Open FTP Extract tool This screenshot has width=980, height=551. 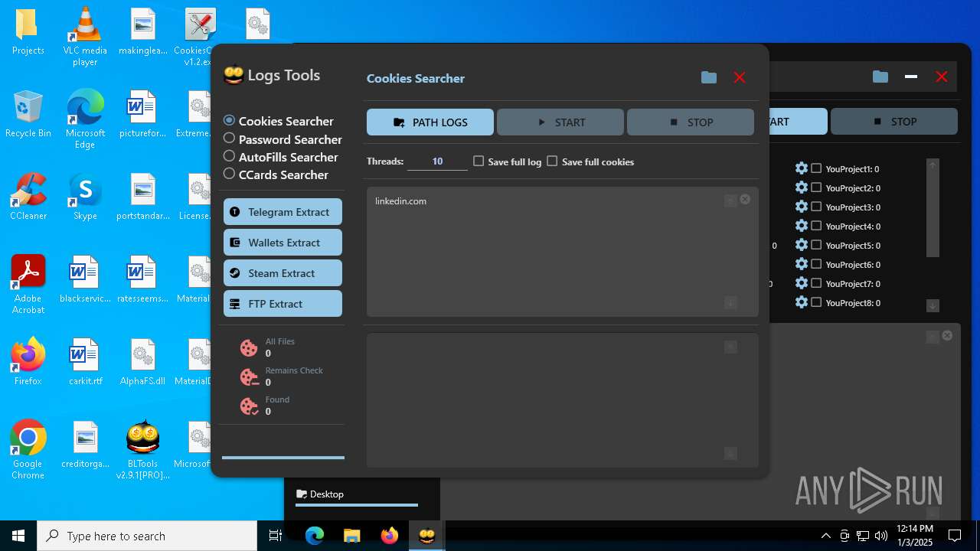[x=283, y=304]
